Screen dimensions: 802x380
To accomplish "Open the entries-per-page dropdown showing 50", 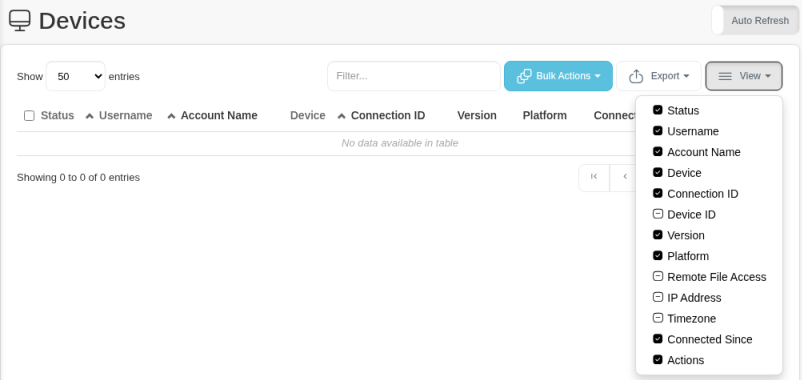I will 76,76.
